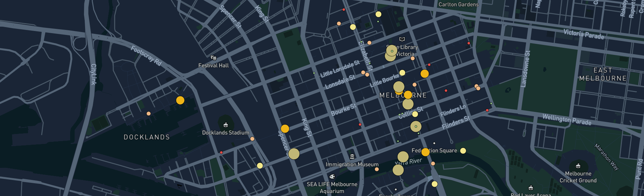Click the Melbourne Cricket Ground stadium icon
The image size is (644, 196).
[x=578, y=166]
